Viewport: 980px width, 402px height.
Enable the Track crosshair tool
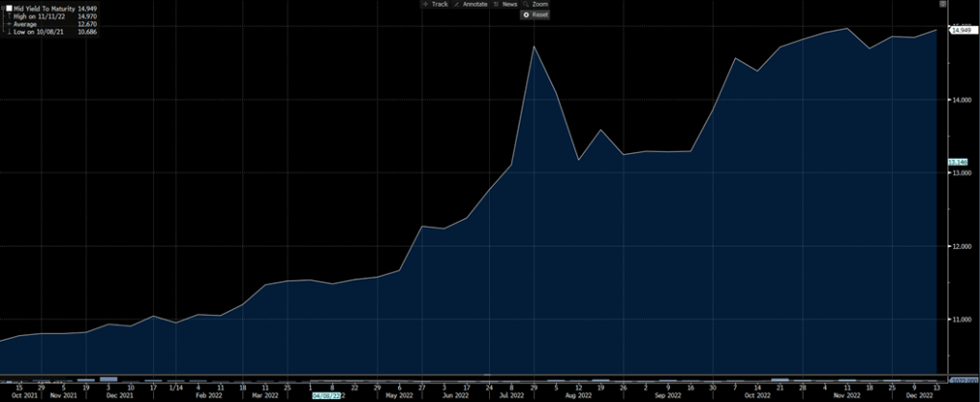(x=436, y=5)
